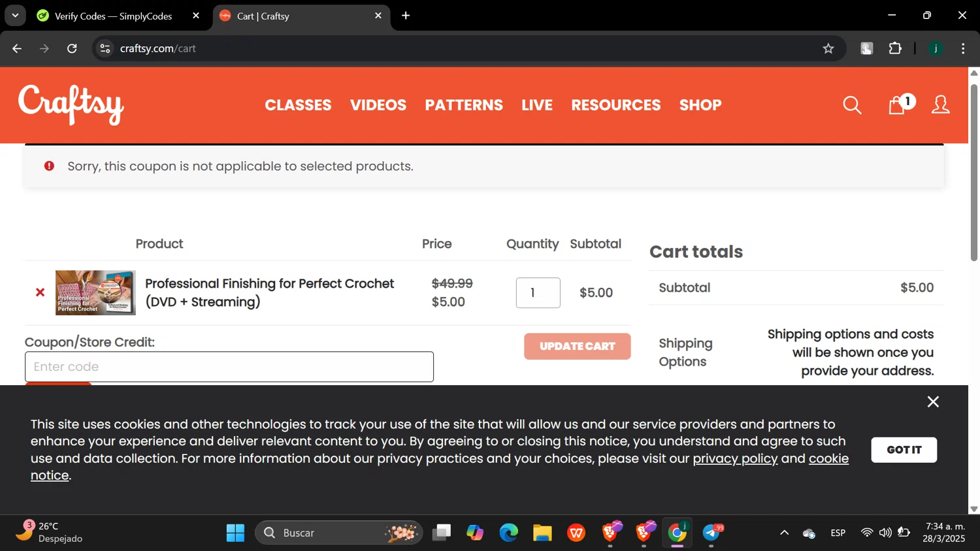Click the browser forward arrow
The height and width of the screenshot is (551, 980).
pyautogui.click(x=44, y=48)
